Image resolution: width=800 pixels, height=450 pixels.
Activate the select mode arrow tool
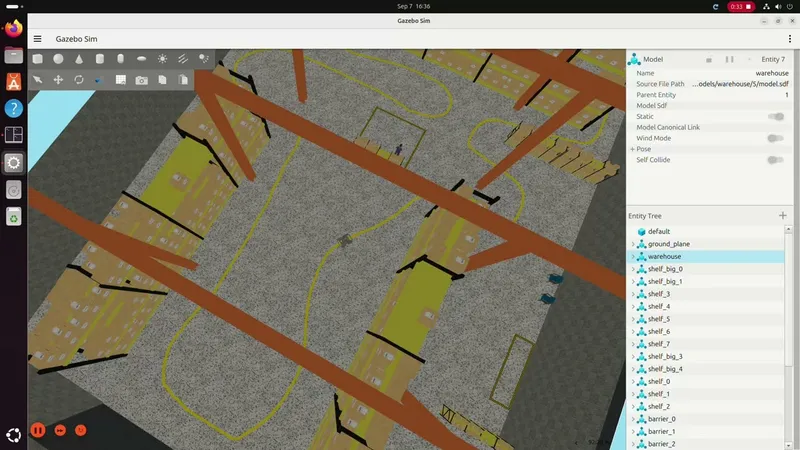(x=38, y=80)
